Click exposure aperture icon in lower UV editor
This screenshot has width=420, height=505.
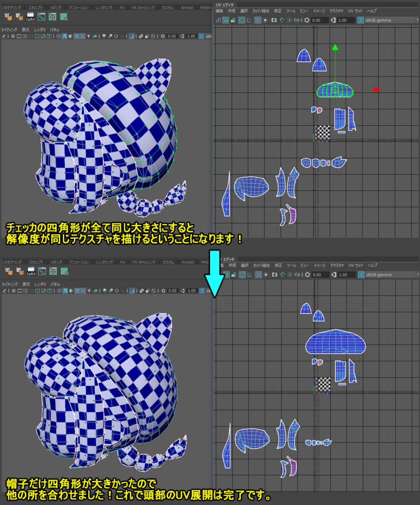(x=307, y=275)
